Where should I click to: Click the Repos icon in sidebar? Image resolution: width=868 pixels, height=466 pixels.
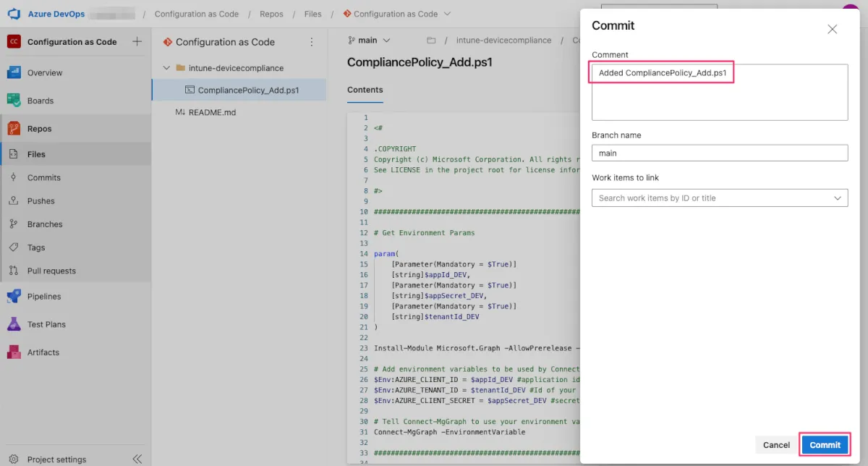point(14,129)
